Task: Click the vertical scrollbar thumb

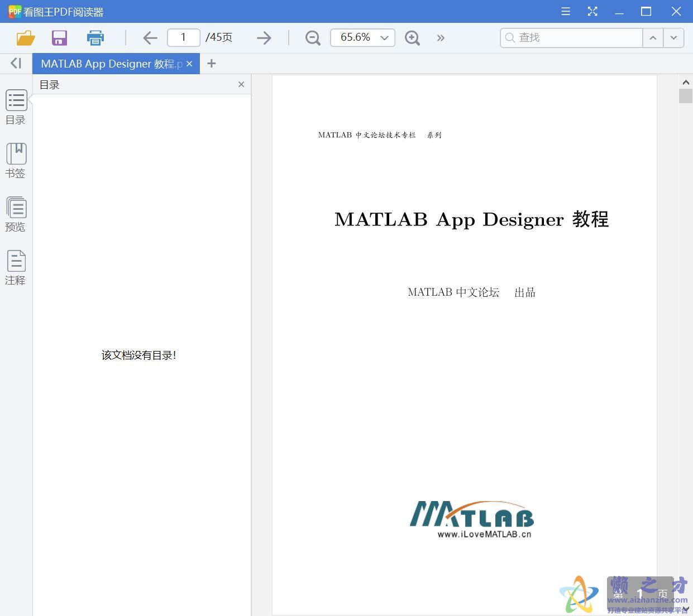Action: coord(686,95)
